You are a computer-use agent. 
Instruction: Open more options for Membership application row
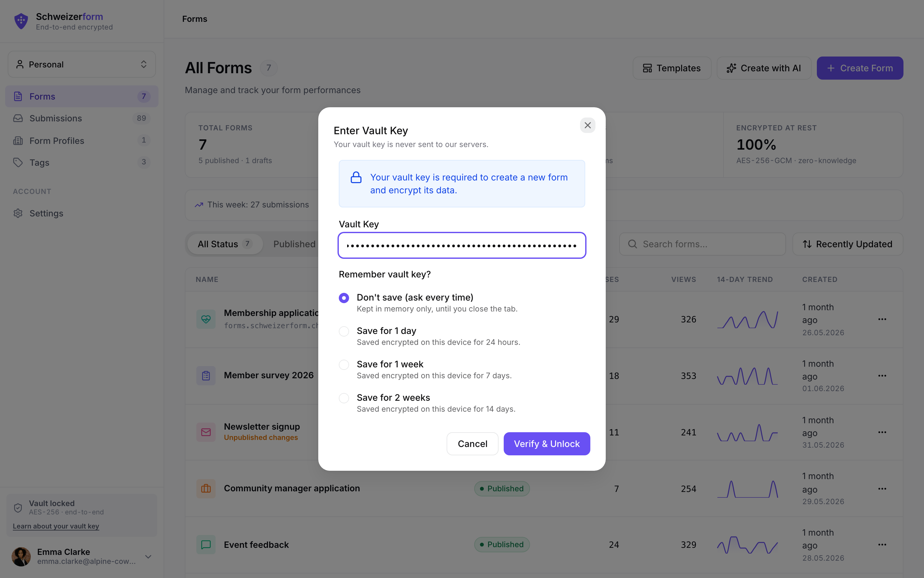click(882, 319)
